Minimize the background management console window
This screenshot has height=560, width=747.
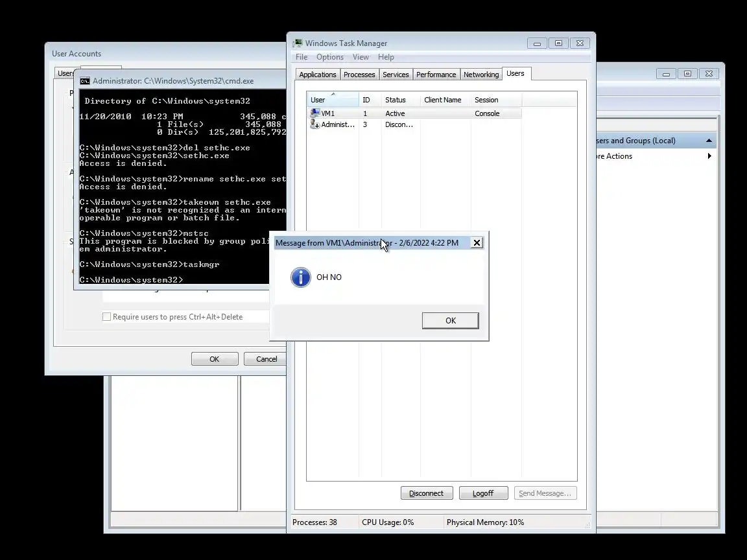(666, 74)
